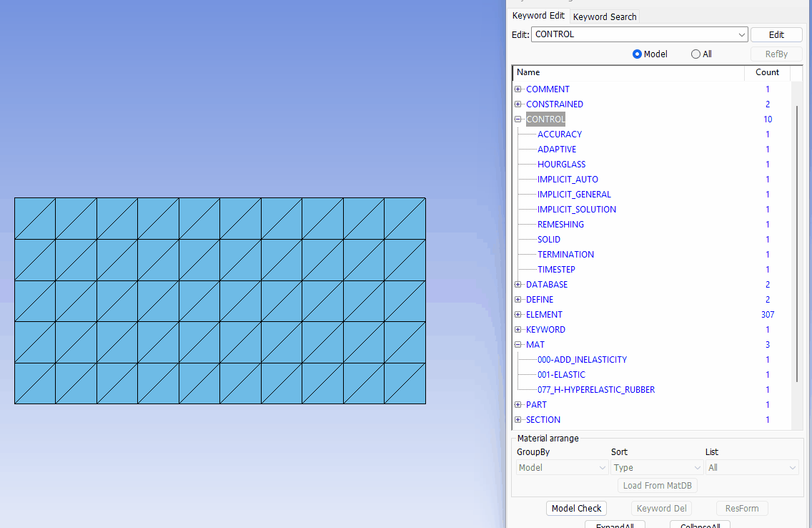Switch to Keyword Edit tab
This screenshot has width=812, height=528.
538,16
